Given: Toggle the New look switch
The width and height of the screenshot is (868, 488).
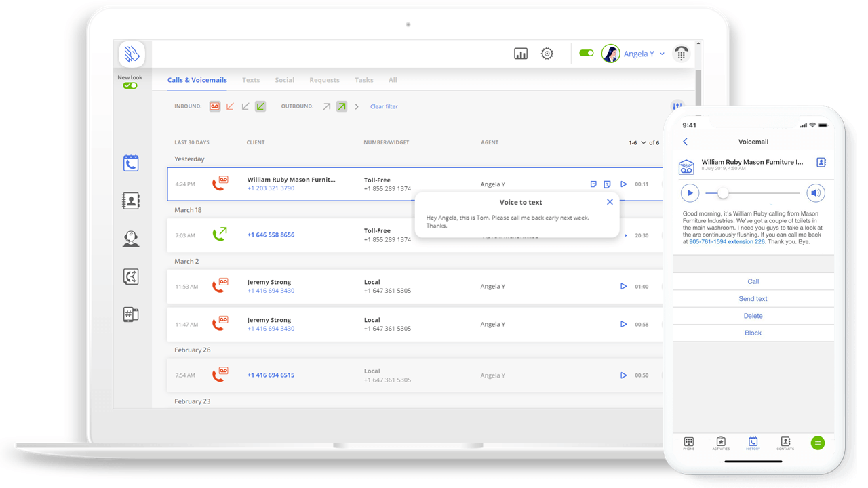Looking at the screenshot, I should tap(130, 86).
